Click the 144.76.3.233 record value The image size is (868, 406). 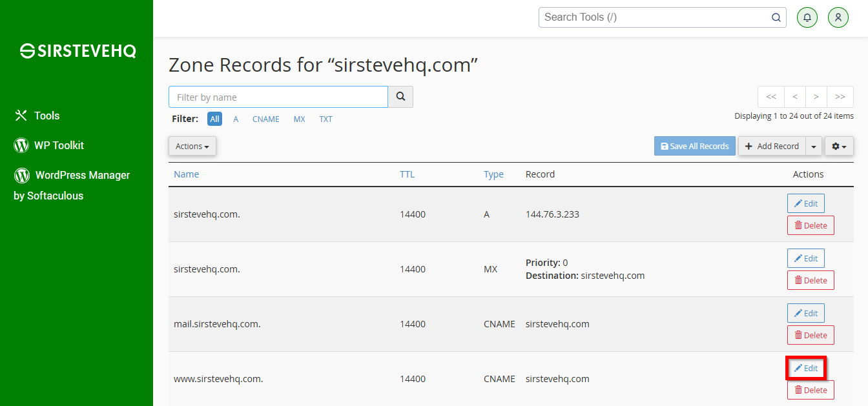coord(552,214)
